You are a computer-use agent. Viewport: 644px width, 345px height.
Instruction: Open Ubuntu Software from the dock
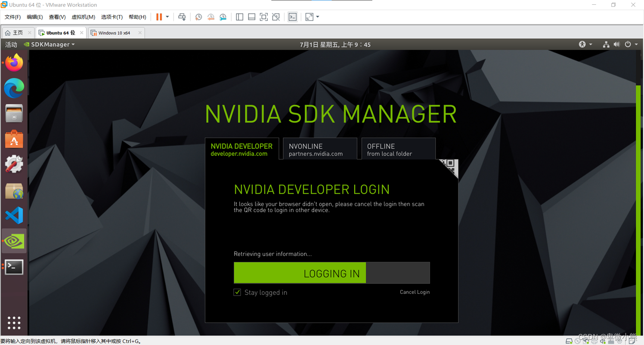coord(14,139)
